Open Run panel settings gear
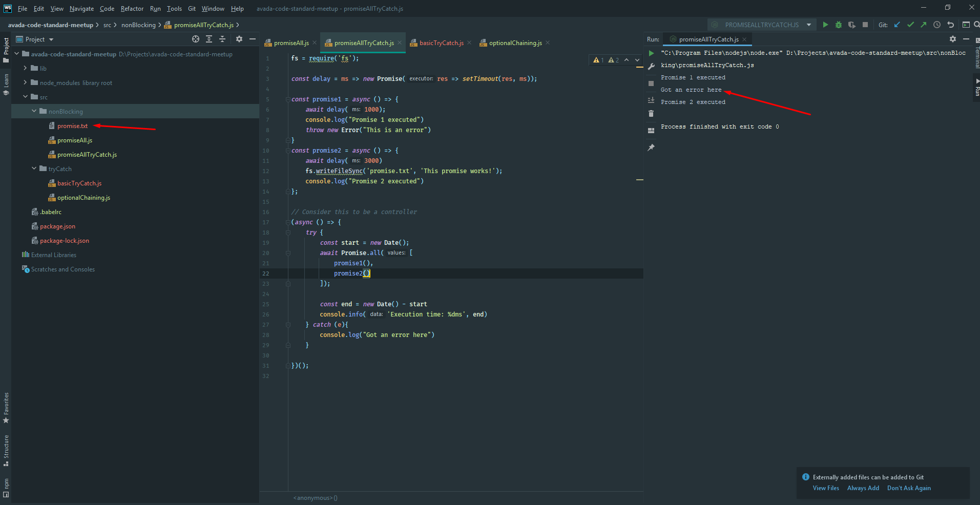This screenshot has width=980, height=505. tap(953, 39)
